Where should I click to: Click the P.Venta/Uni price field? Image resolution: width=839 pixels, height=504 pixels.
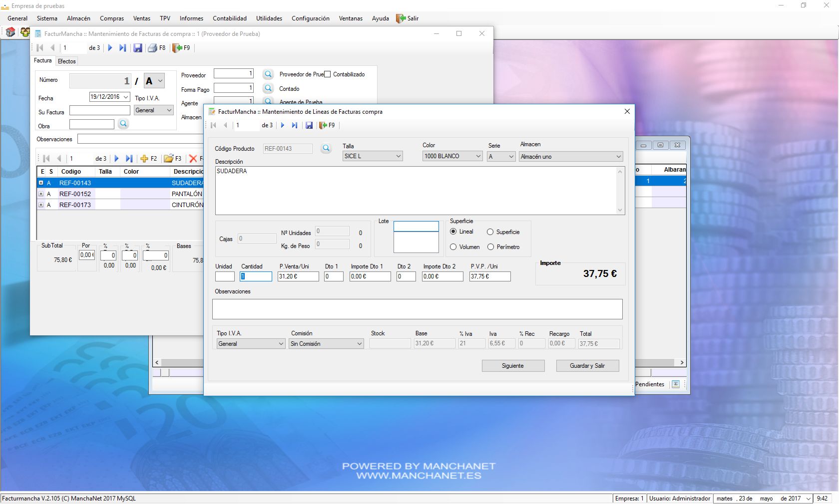[298, 276]
